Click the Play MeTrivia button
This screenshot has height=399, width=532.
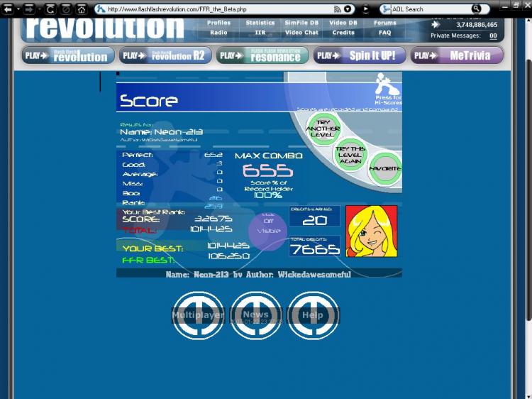[457, 55]
